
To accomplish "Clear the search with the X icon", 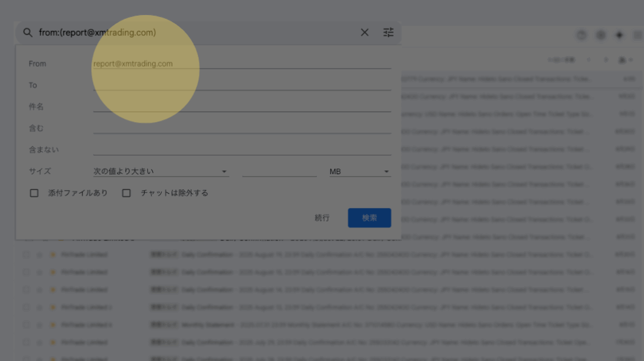I will click(364, 33).
